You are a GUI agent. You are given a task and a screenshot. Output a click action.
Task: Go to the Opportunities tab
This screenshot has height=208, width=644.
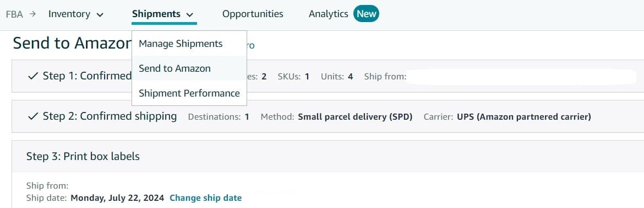point(253,14)
